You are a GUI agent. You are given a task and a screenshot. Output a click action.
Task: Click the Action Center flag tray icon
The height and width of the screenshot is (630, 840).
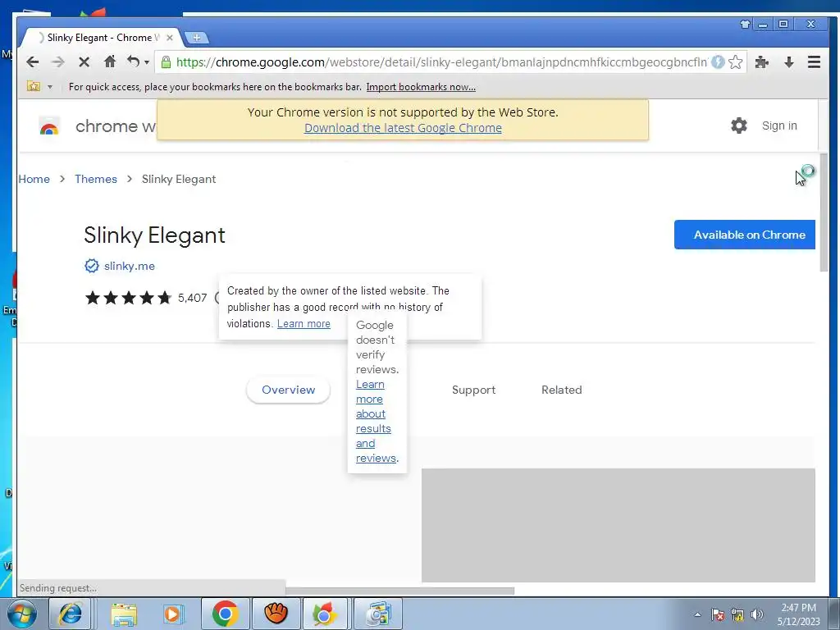(x=717, y=614)
